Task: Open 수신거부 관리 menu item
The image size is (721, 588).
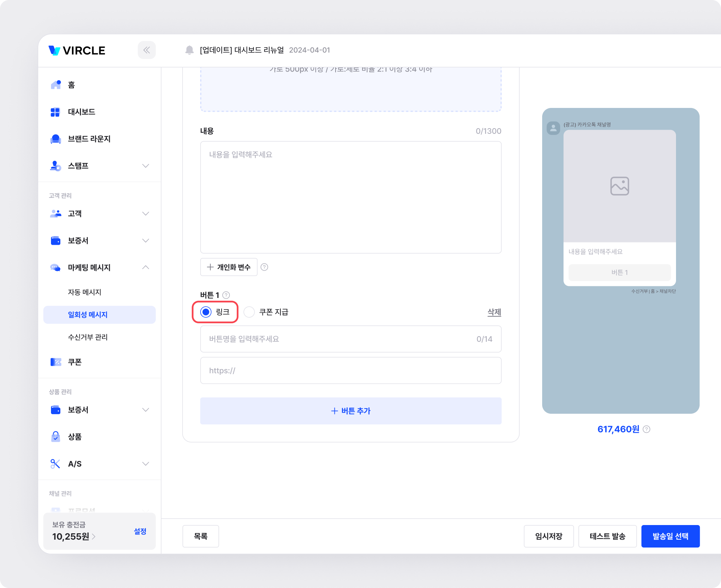Action: [88, 337]
